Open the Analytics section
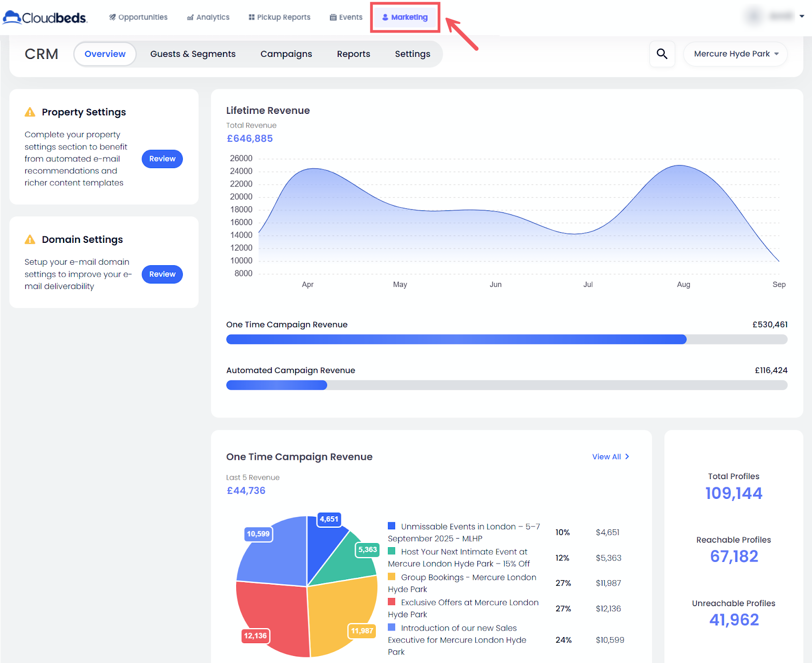 (208, 17)
